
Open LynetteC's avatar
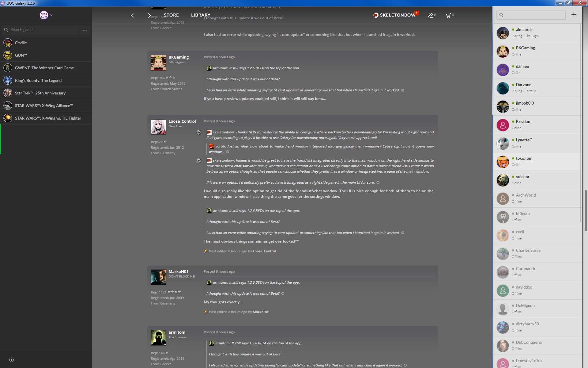pos(503,143)
